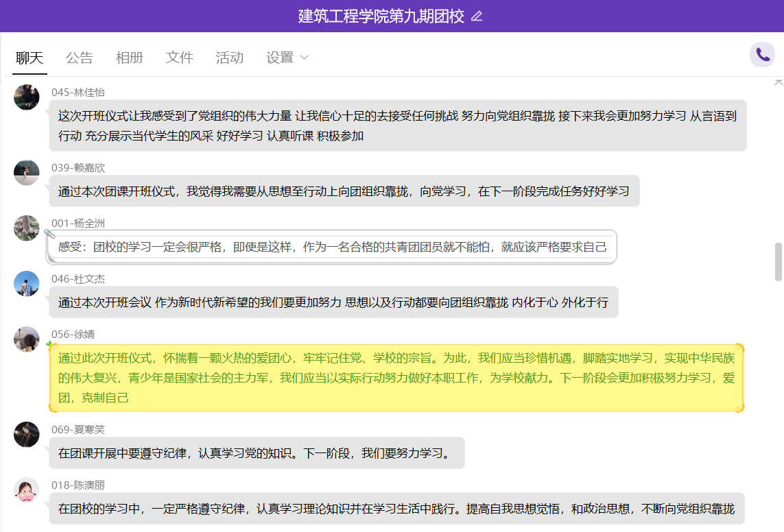This screenshot has height=532, width=784.
Task: Open 069-夏寒笑's avatar
Action: coord(27,434)
